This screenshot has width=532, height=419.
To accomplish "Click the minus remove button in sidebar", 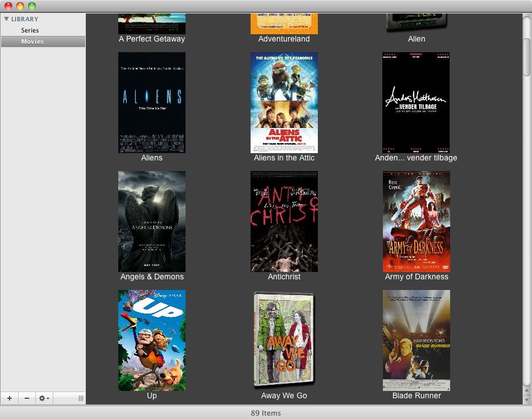I will click(26, 398).
